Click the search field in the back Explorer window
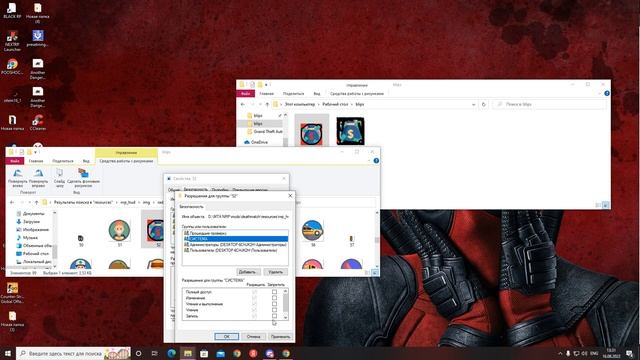This screenshot has width=640, height=360. click(549, 104)
